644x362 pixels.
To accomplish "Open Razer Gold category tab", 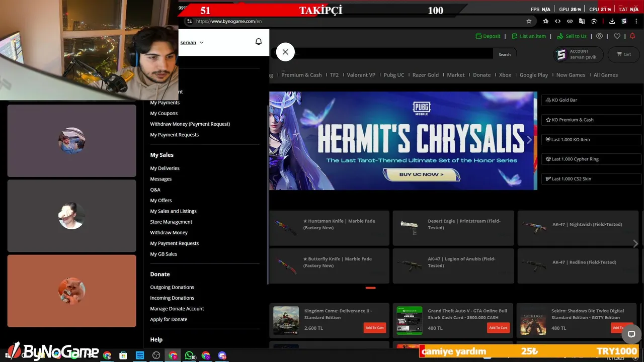I will click(426, 75).
